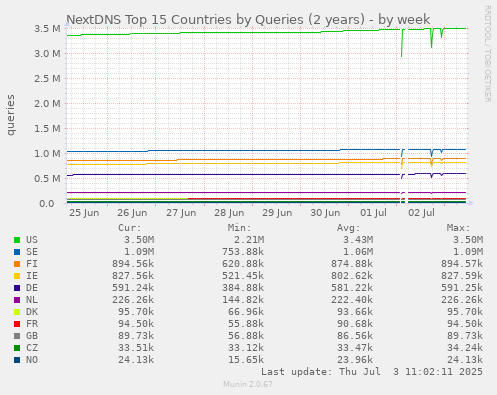Click US minimum value 2.21M
The width and height of the screenshot is (497, 395).
click(249, 240)
